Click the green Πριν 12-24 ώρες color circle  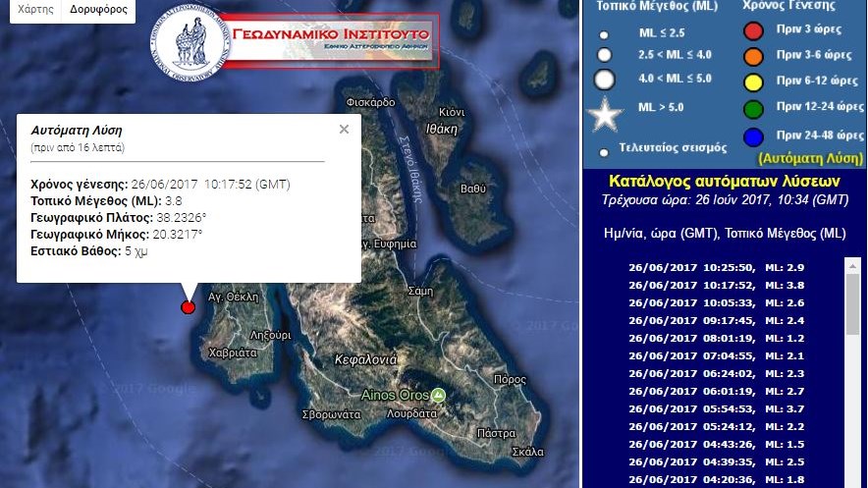click(x=753, y=109)
